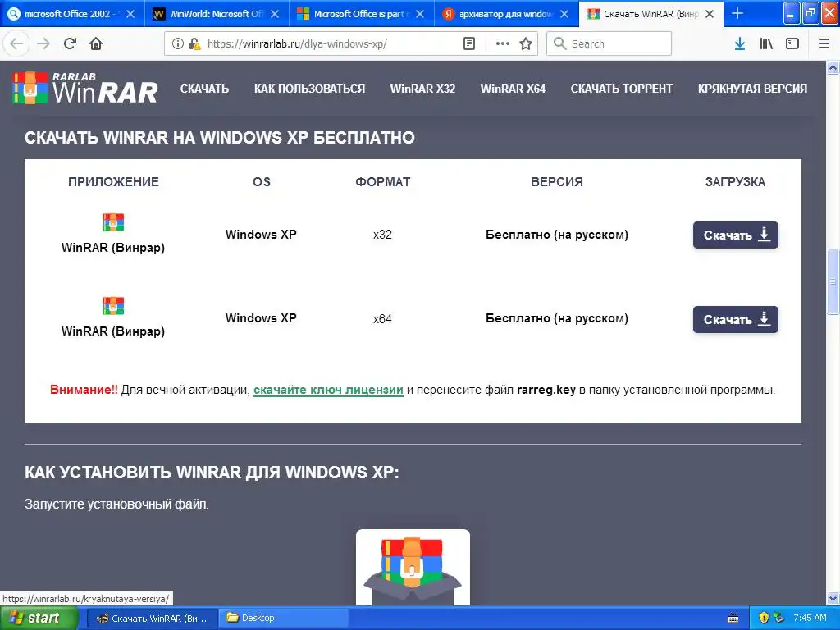
Task: Close the Yandex архиватор tab
Action: (564, 14)
